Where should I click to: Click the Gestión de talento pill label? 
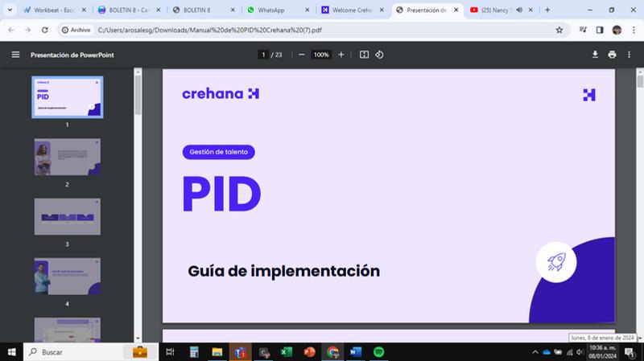[218, 152]
